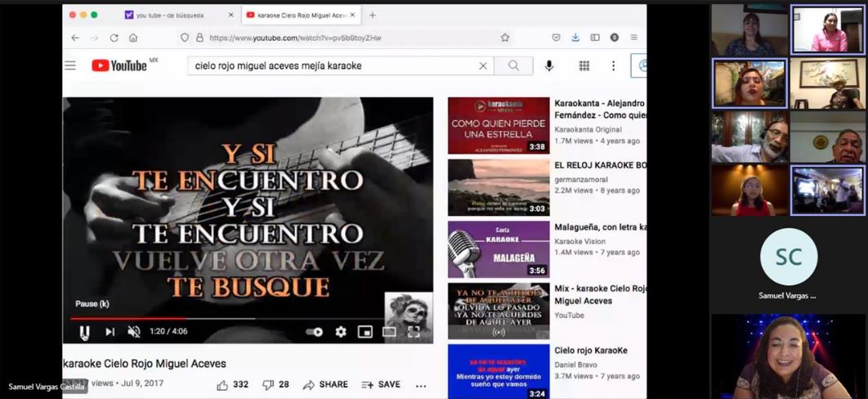This screenshot has width=868, height=399.
Task: Search with voice microphone icon
Action: [548, 66]
